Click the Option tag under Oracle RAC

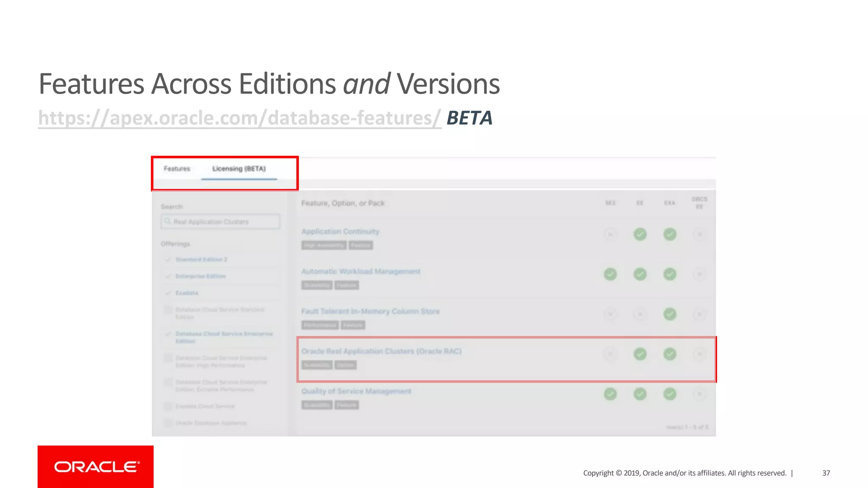pos(345,365)
